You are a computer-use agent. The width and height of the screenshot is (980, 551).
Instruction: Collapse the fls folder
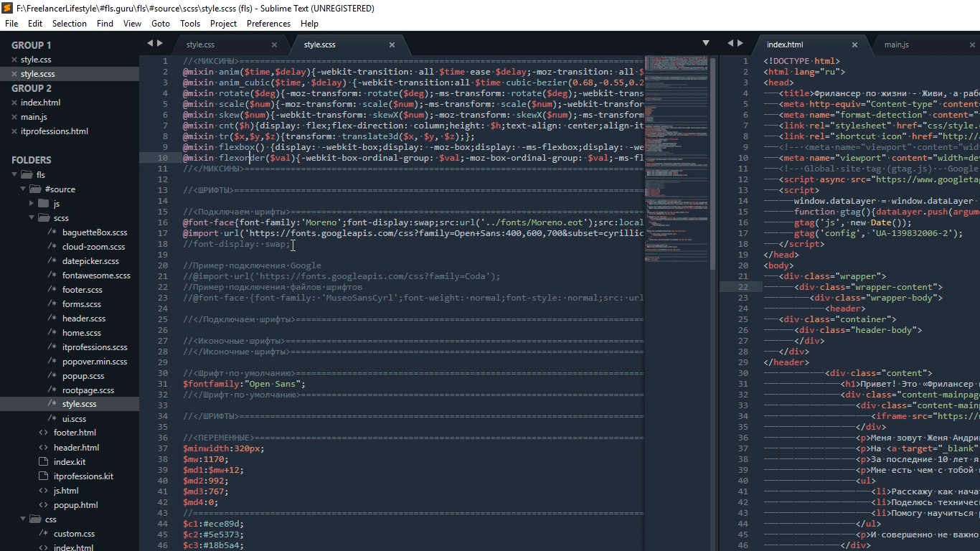14,174
